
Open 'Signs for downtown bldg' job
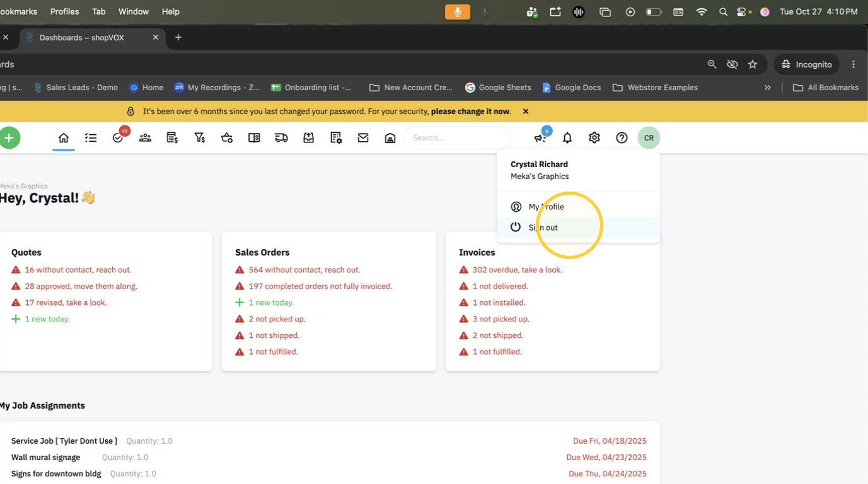pos(56,474)
